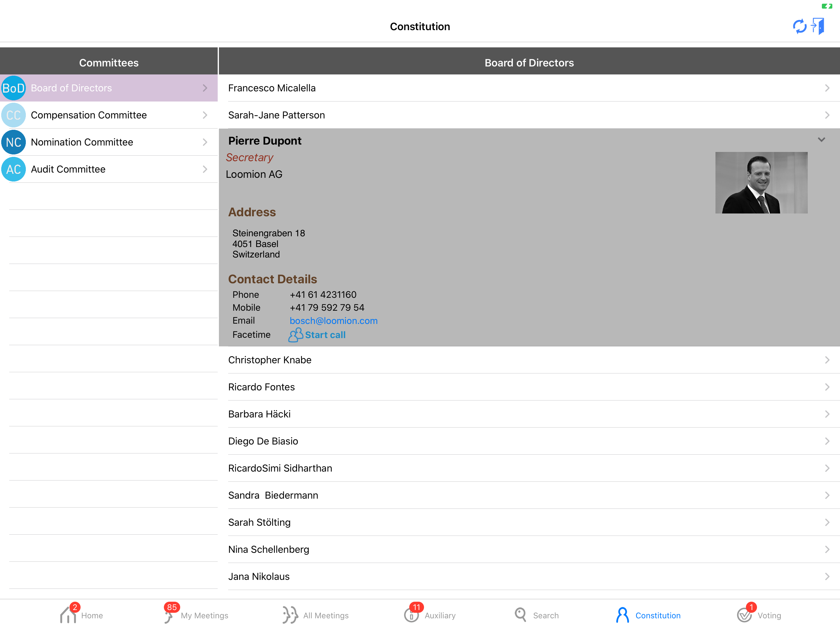Viewport: 840px width, 630px height.
Task: Select the CC committee badge
Action: coord(13,115)
